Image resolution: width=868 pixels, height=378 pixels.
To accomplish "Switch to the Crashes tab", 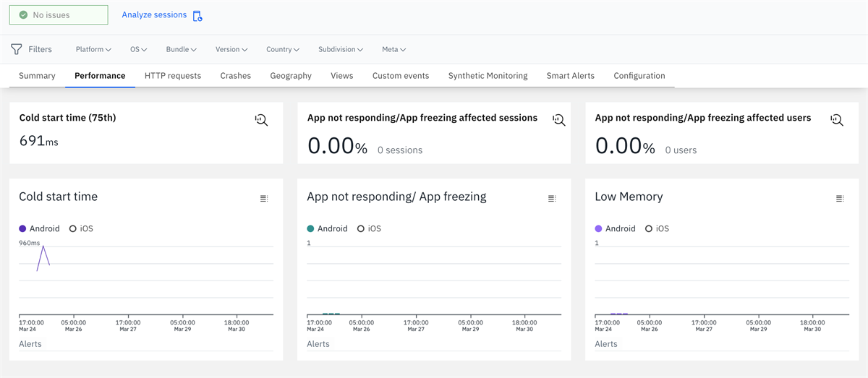I will [235, 75].
